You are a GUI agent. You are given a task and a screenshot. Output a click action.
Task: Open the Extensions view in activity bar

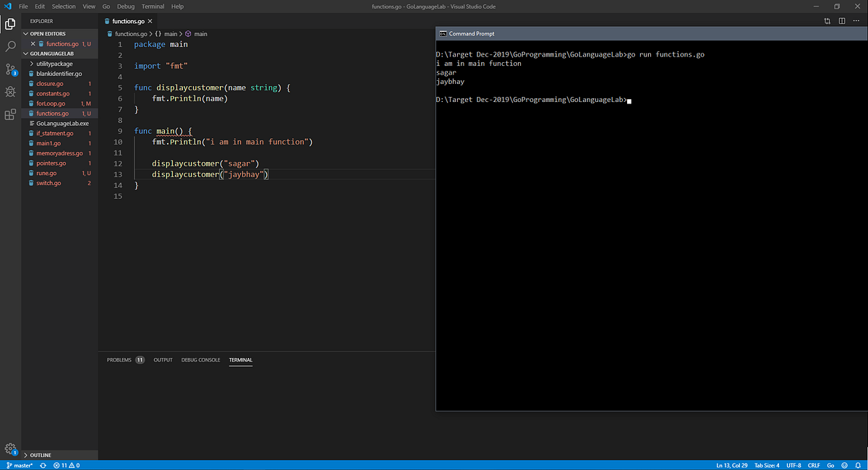coord(10,114)
